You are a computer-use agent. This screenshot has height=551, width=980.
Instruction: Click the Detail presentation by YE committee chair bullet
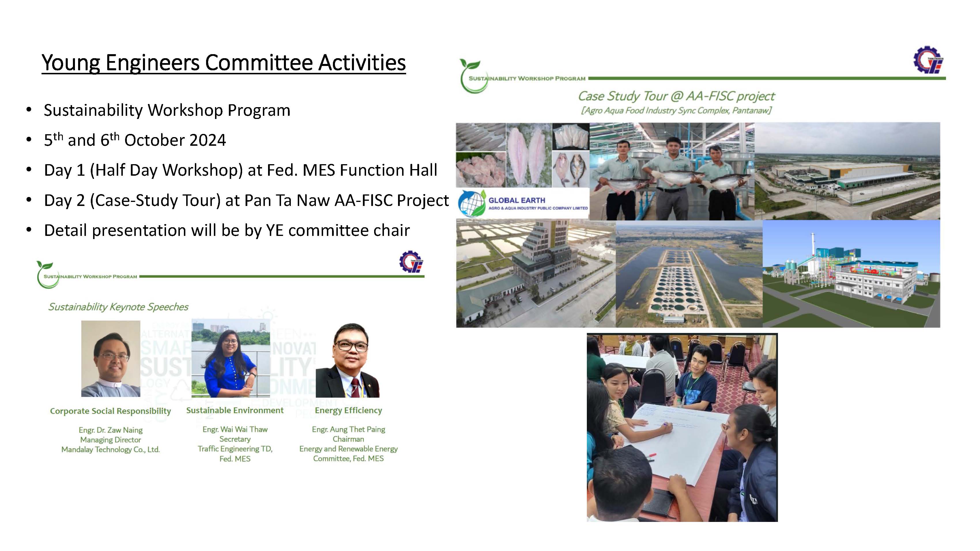pyautogui.click(x=227, y=230)
